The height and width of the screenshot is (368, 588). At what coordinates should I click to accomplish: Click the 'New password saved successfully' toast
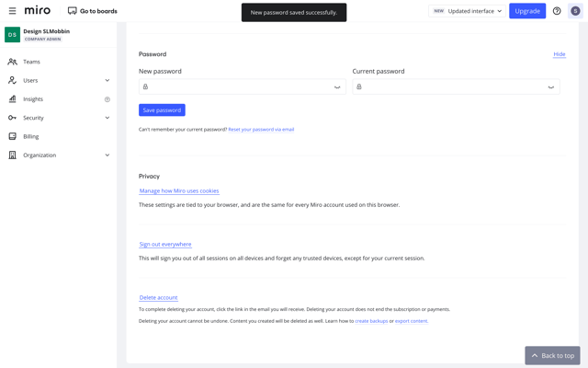coord(294,12)
